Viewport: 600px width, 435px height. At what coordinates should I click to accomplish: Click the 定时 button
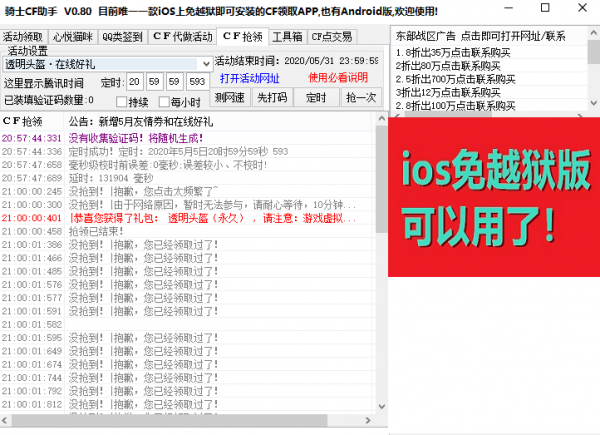316,97
